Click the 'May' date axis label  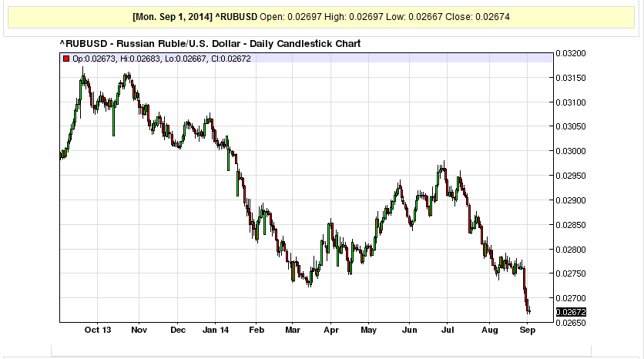(x=368, y=330)
